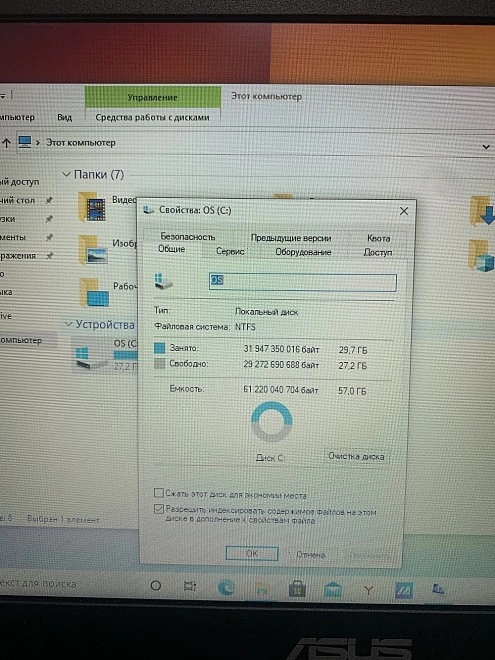The width and height of the screenshot is (495, 660).
Task: Click the Отмена button
Action: [311, 554]
